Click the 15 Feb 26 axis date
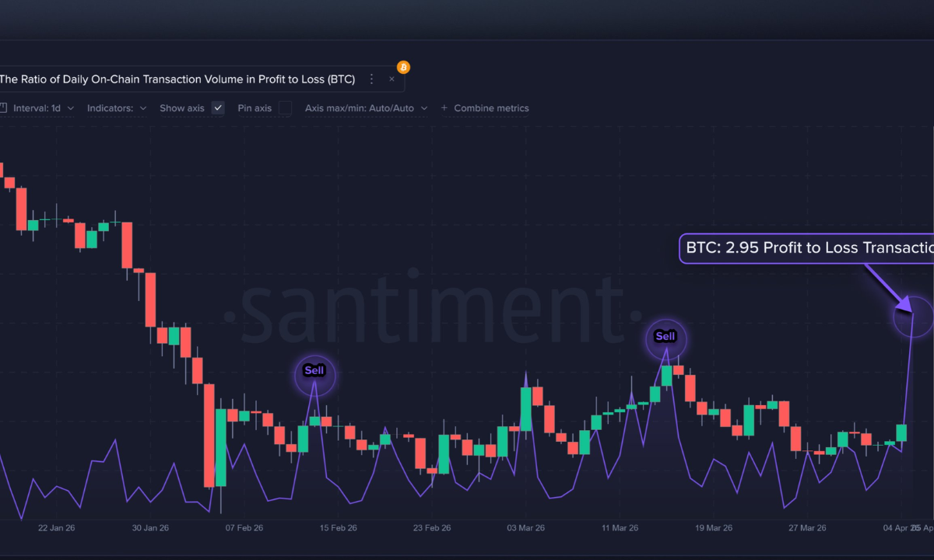 click(339, 528)
